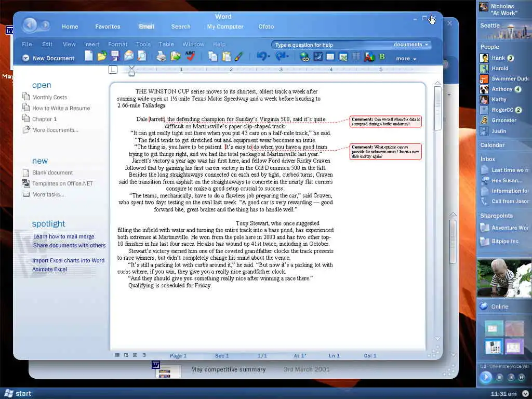
Task: Open the Tools menu
Action: click(x=143, y=44)
